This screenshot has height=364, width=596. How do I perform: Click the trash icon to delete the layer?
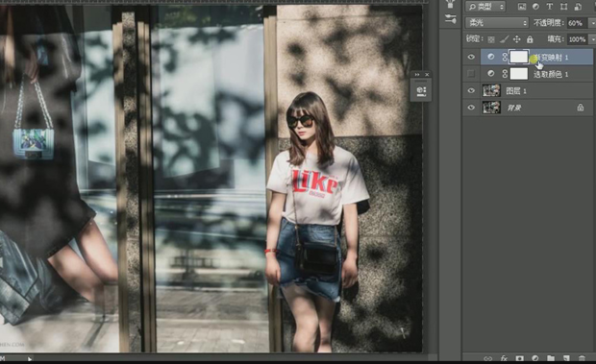pos(582,358)
